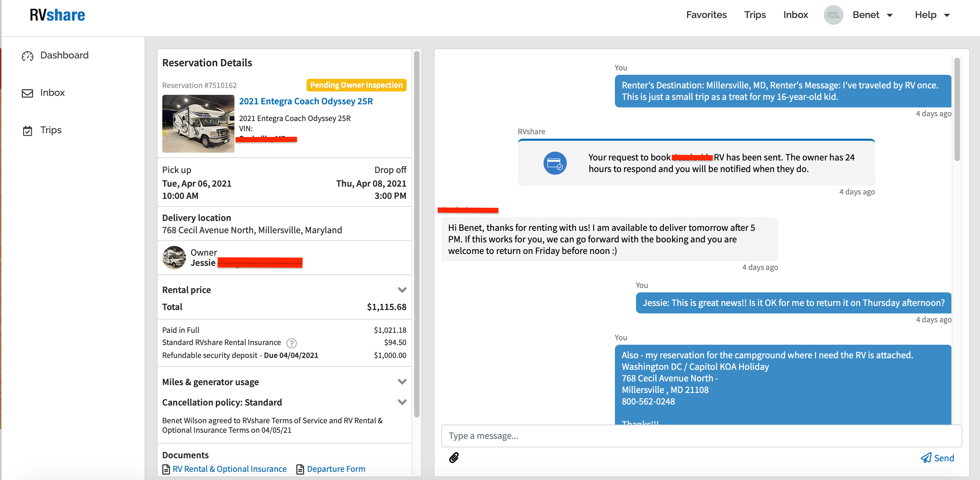This screenshot has height=480, width=980.
Task: Expand Cancellation policy: Standard section
Action: (402, 402)
